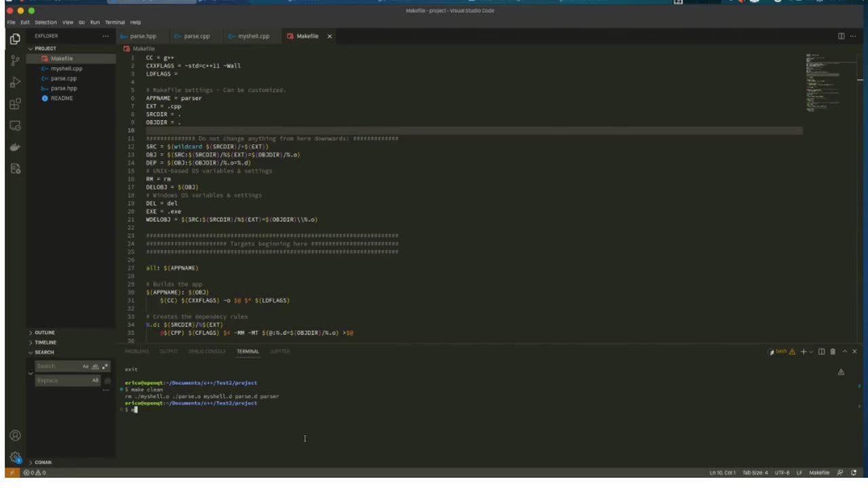The height and width of the screenshot is (488, 868).
Task: Kill the terminal with trash icon
Action: [x=833, y=352]
